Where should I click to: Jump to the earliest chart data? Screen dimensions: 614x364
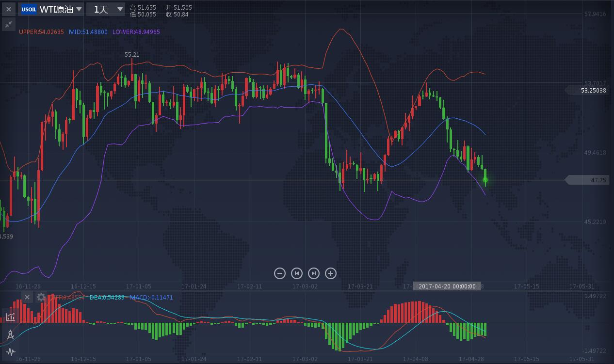[297, 273]
